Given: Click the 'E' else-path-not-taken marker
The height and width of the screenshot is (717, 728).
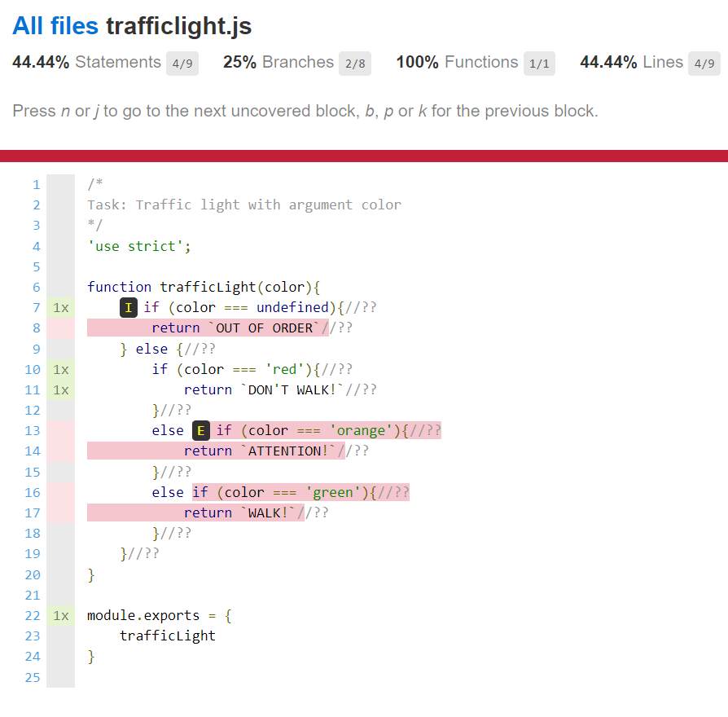Looking at the screenshot, I should [201, 430].
